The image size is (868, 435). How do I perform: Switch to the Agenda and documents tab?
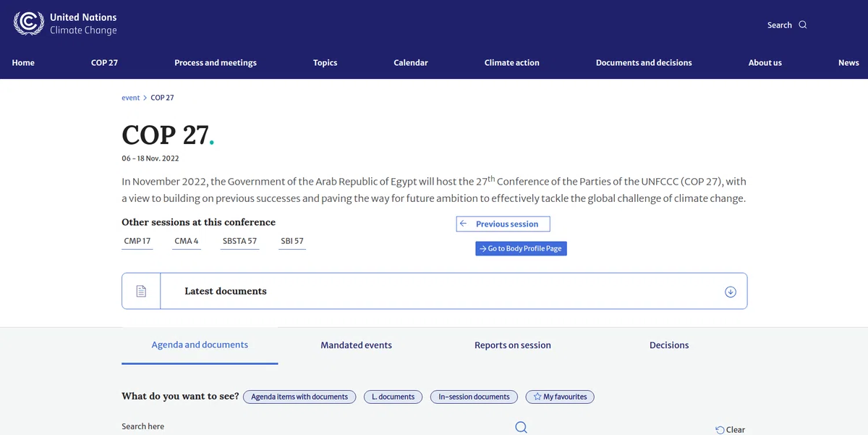[x=200, y=345]
